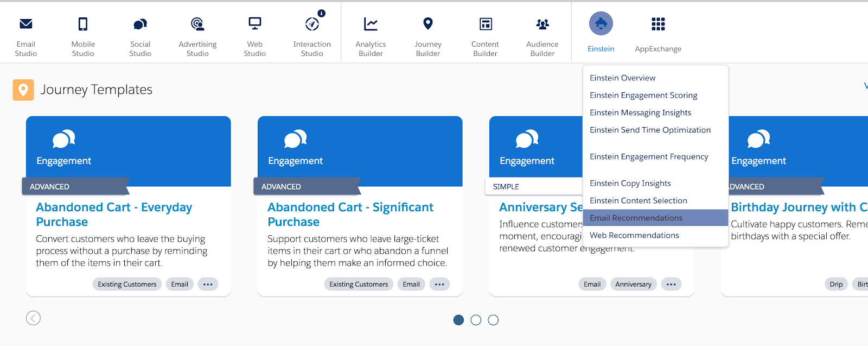This screenshot has width=868, height=346.
Task: Open the Anniversary template title
Action: coord(541,207)
